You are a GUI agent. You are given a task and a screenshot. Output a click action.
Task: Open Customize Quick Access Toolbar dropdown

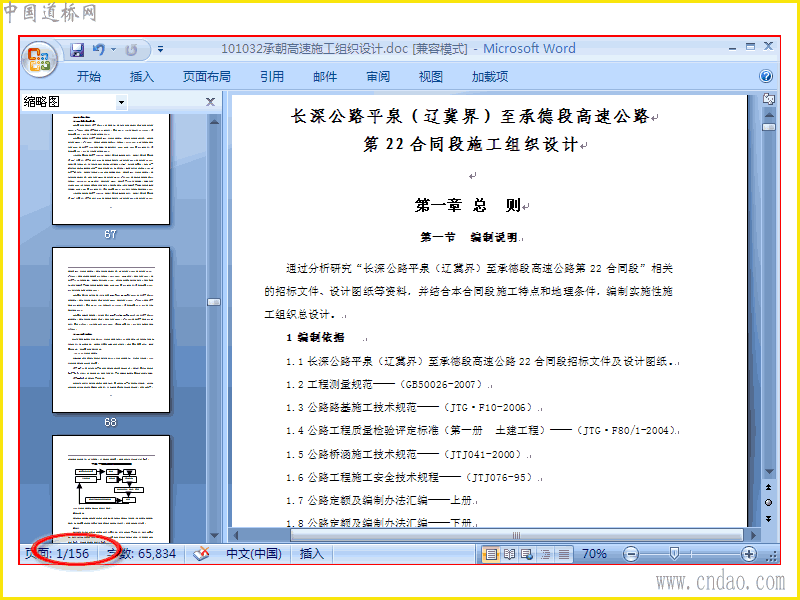[x=160, y=49]
